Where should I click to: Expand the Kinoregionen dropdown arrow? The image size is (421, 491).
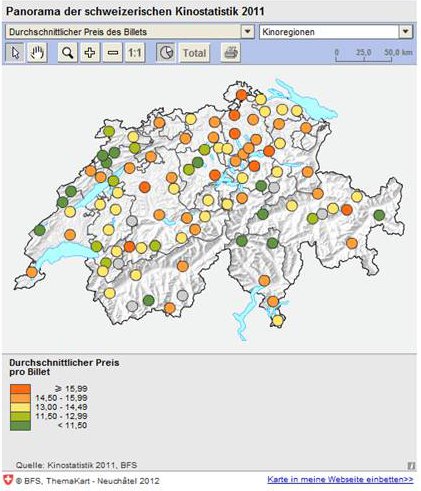(x=406, y=32)
